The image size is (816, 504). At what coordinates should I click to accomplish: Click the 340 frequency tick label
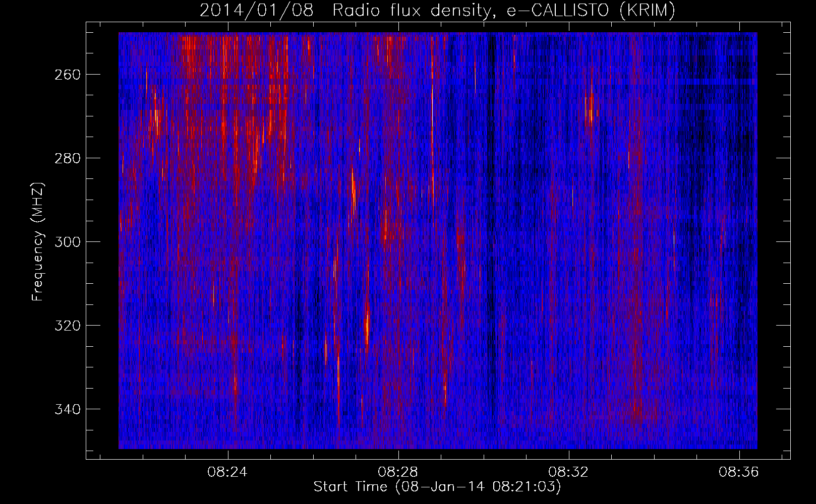click(x=67, y=409)
